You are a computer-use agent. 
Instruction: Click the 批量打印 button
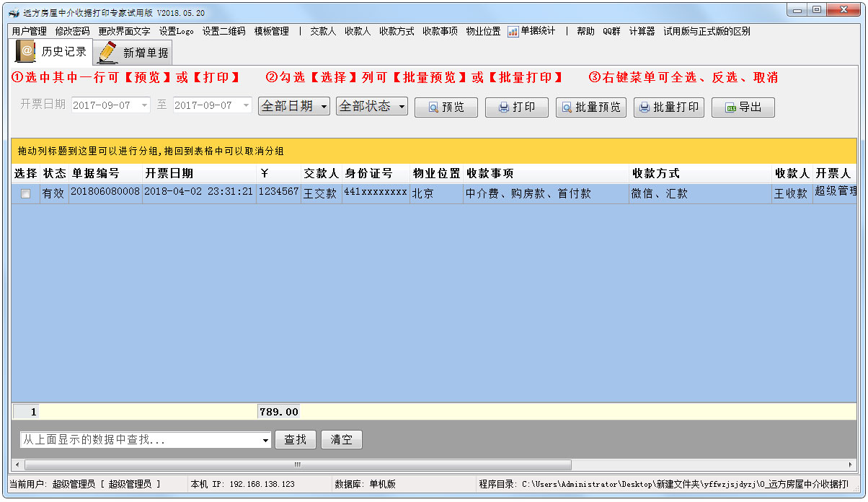tap(668, 107)
